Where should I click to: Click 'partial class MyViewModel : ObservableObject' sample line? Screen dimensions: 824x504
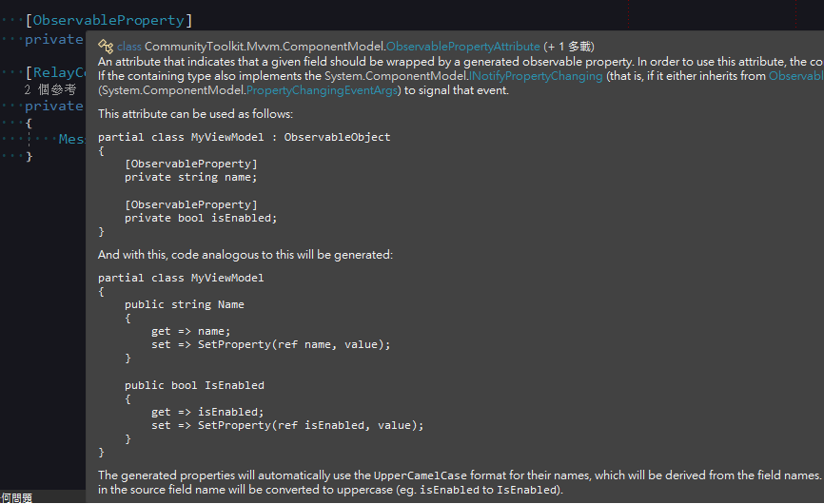click(x=244, y=137)
